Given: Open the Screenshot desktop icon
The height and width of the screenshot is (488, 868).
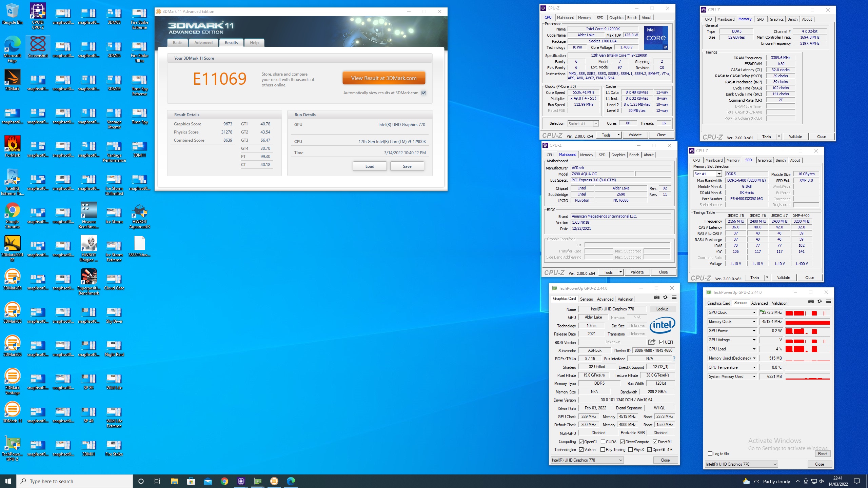Looking at the screenshot, I should (38, 47).
